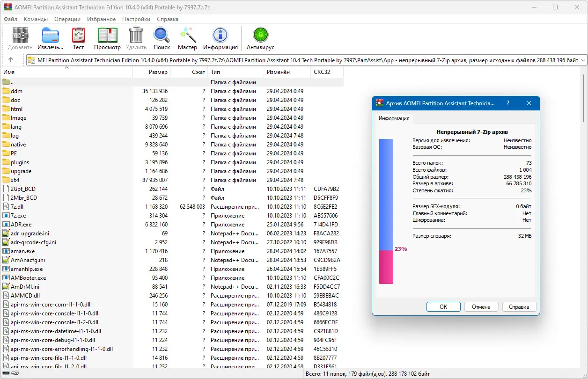Open the Настройки menu
The height and width of the screenshot is (379, 588).
tap(136, 19)
